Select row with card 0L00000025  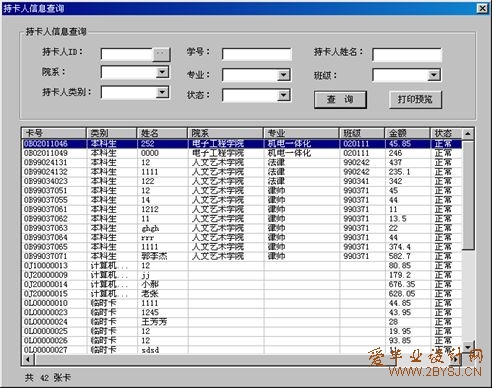click(242, 331)
